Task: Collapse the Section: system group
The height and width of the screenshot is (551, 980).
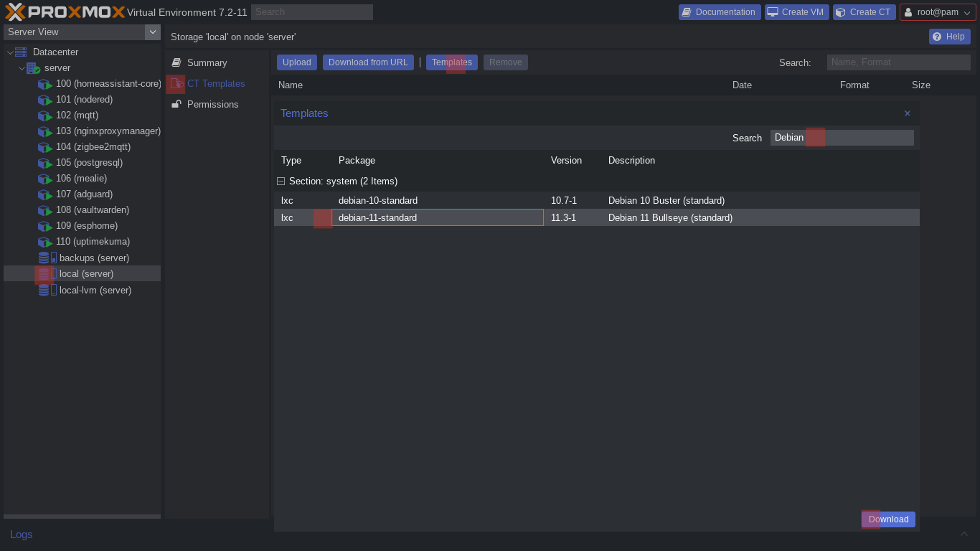Action: (281, 181)
